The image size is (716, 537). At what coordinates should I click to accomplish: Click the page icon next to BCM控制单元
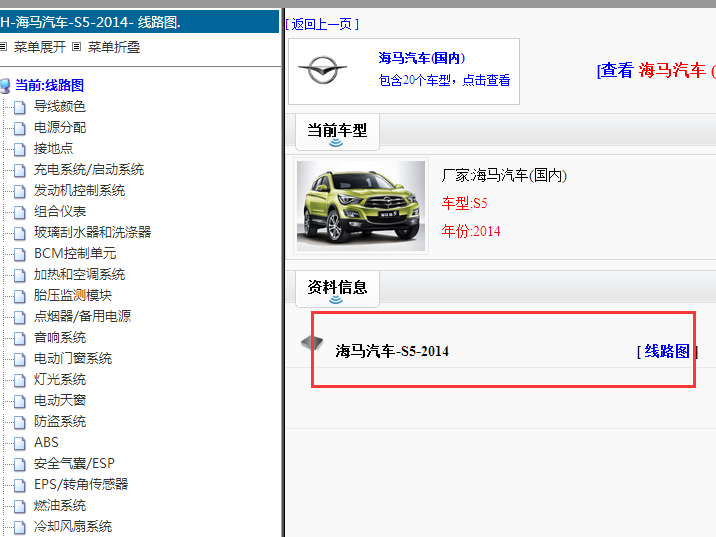tap(20, 254)
